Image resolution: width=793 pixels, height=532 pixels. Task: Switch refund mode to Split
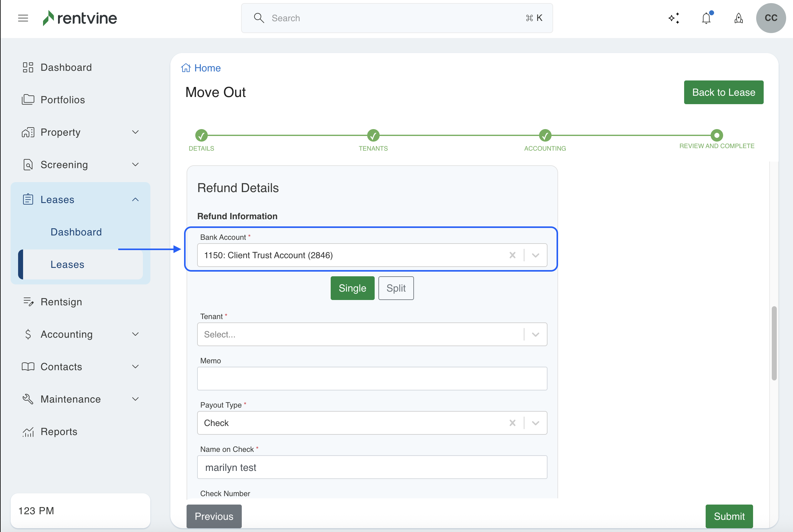396,288
